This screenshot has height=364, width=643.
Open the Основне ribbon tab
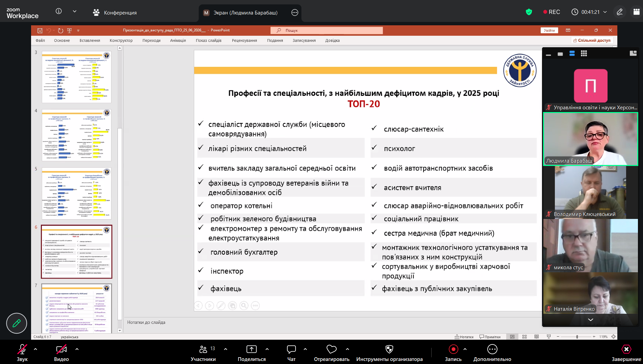(x=62, y=40)
